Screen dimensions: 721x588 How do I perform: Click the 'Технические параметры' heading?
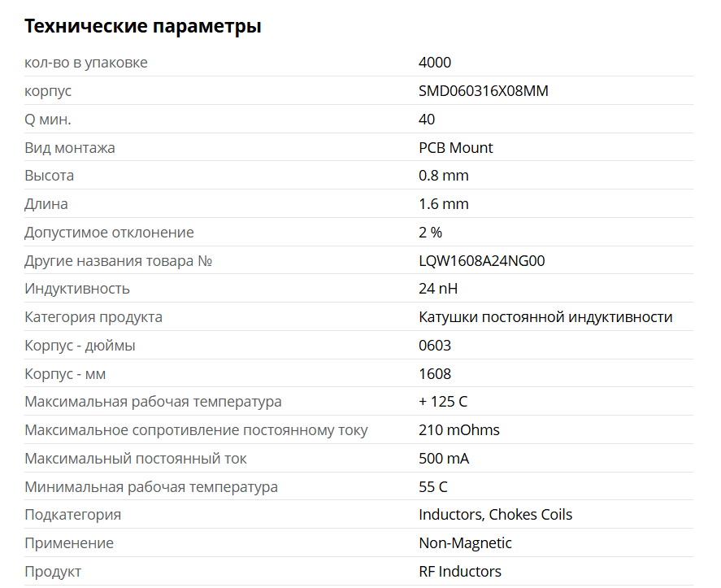142,26
